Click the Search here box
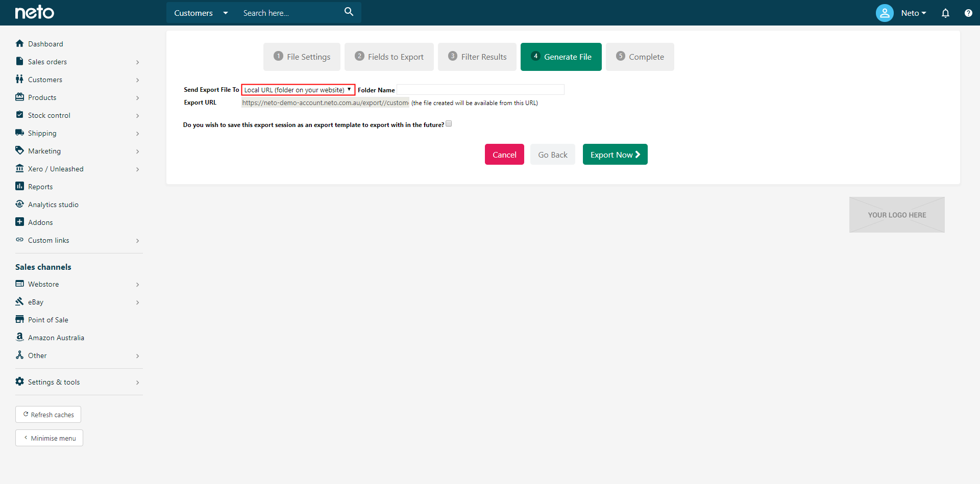The width and height of the screenshot is (980, 484). point(288,13)
